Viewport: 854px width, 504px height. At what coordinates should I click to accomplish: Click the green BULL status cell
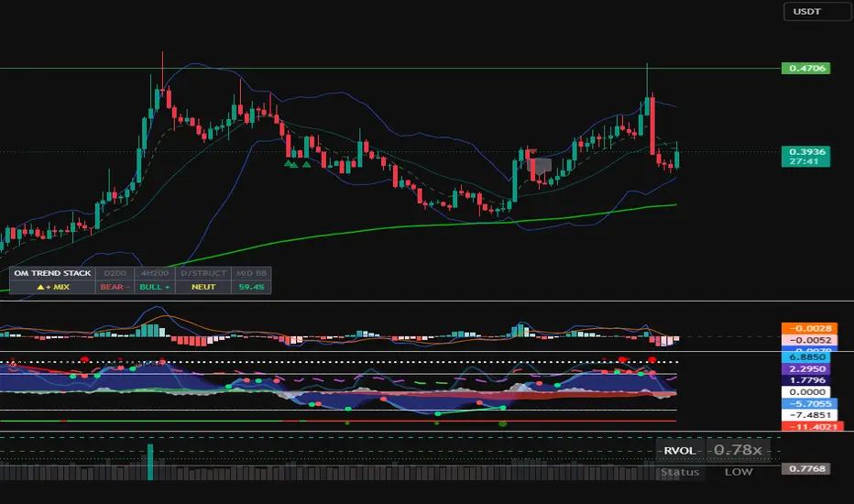pyautogui.click(x=155, y=287)
